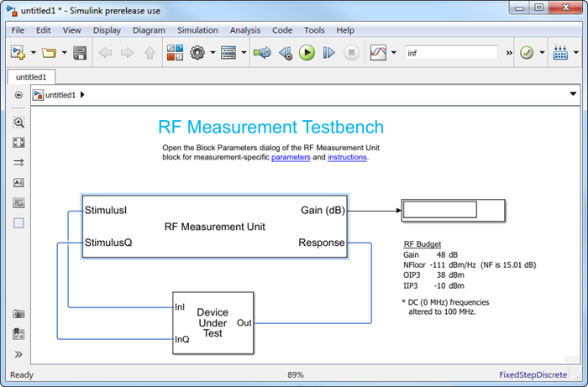Click the Step Back button
This screenshot has height=387, width=588.
pyautogui.click(x=286, y=53)
